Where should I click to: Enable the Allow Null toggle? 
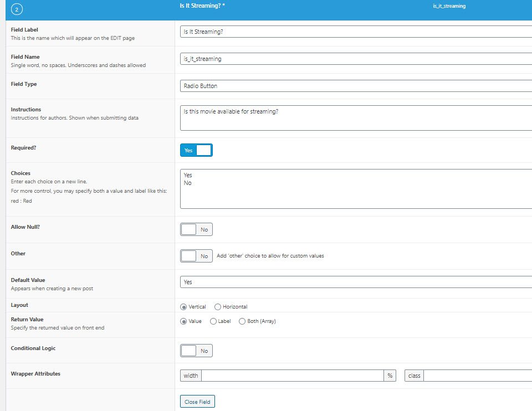pyautogui.click(x=196, y=229)
